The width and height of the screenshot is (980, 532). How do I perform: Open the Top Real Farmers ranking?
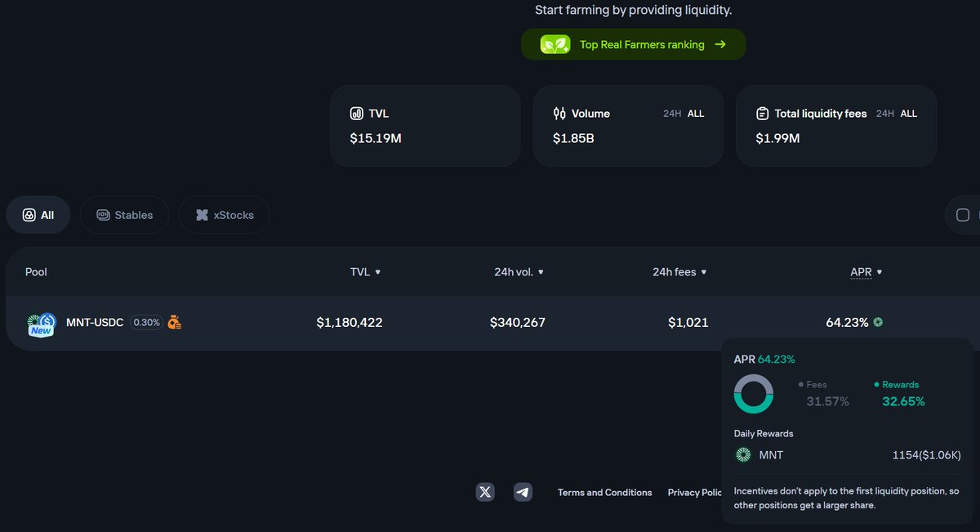coord(633,45)
